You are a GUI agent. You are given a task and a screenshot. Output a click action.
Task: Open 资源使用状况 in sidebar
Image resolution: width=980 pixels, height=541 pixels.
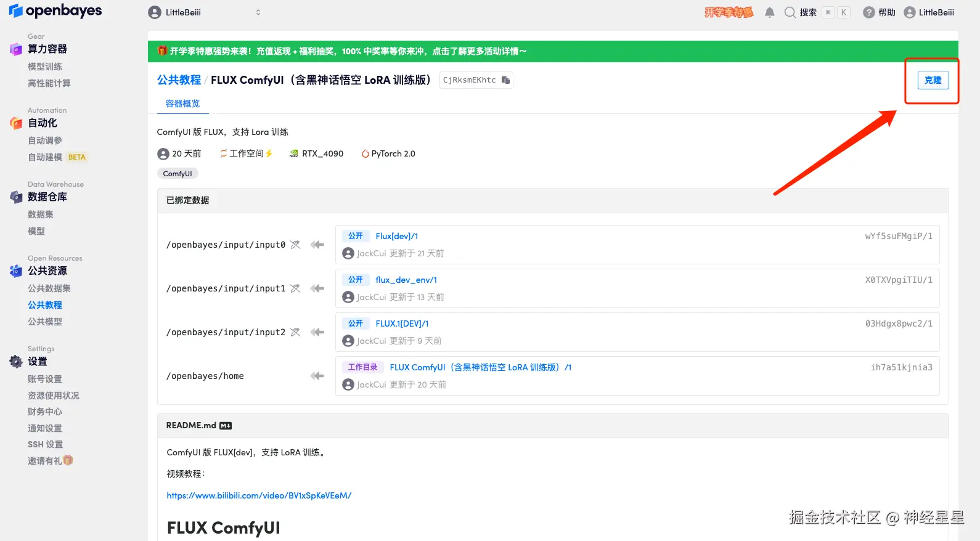(x=54, y=396)
